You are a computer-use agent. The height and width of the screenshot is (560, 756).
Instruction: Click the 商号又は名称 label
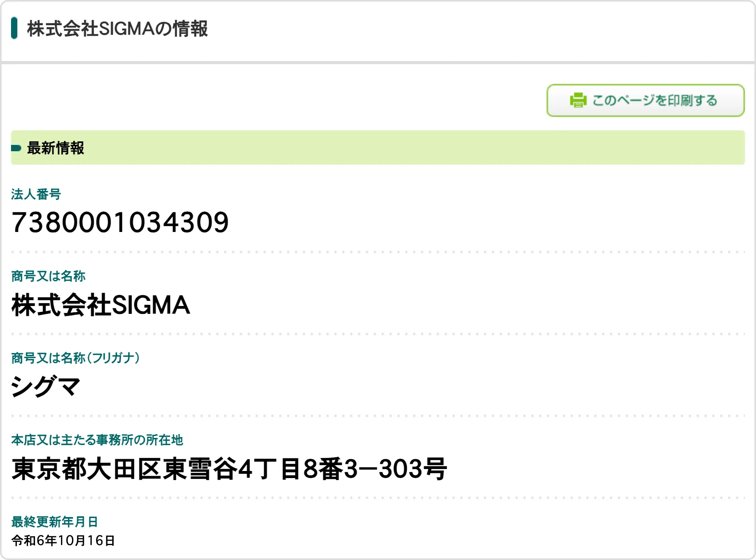point(48,276)
